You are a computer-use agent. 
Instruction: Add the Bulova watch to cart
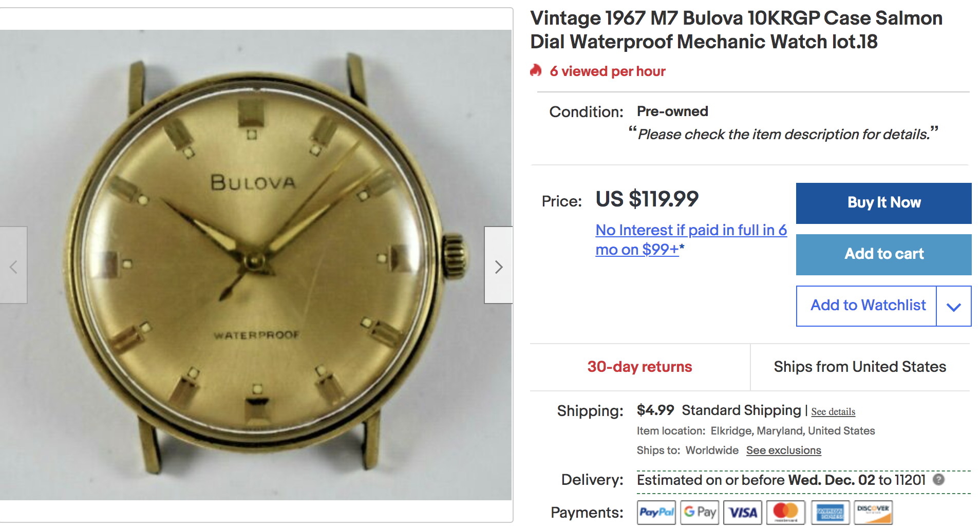[883, 254]
